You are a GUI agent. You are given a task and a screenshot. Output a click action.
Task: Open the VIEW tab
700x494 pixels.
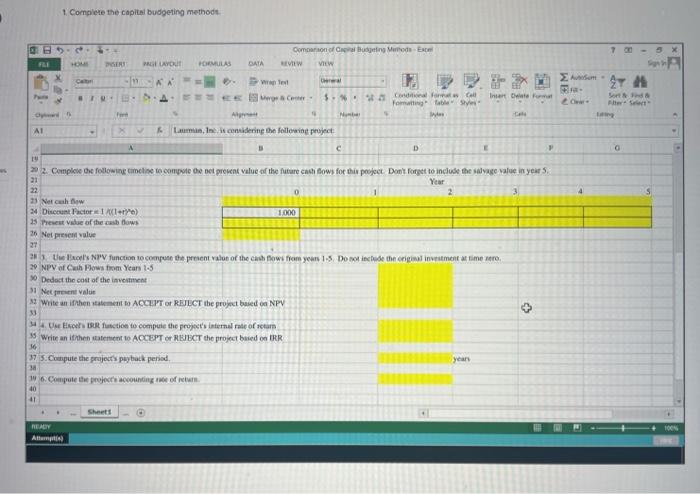[x=326, y=64]
